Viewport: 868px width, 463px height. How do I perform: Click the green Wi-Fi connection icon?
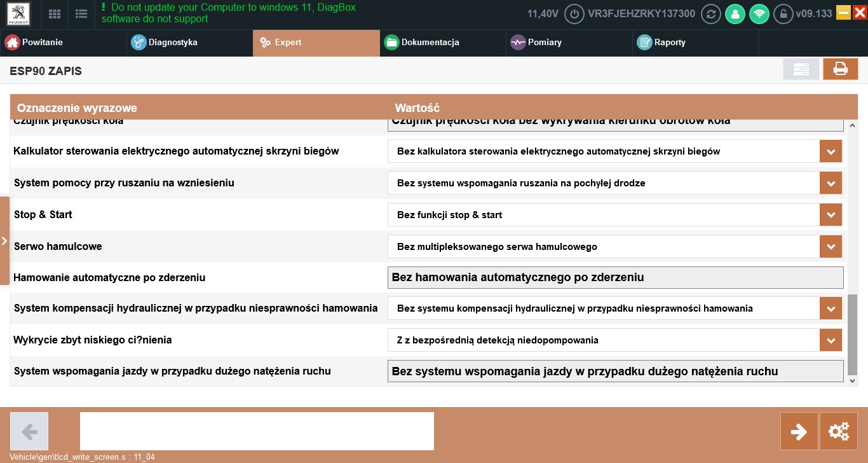coord(759,14)
